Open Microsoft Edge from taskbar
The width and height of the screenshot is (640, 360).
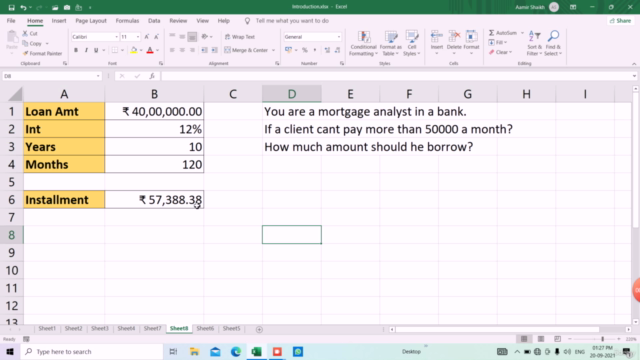click(x=236, y=351)
